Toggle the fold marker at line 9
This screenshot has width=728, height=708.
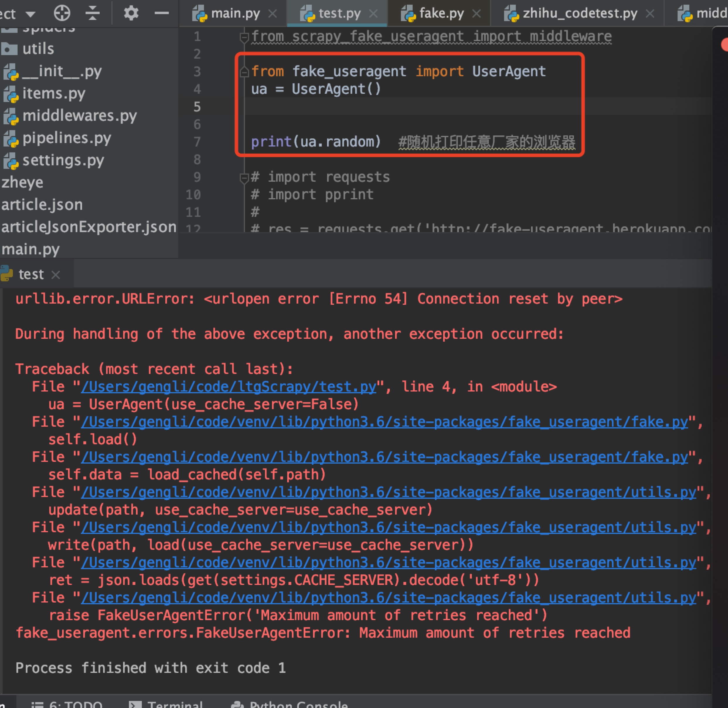[244, 178]
